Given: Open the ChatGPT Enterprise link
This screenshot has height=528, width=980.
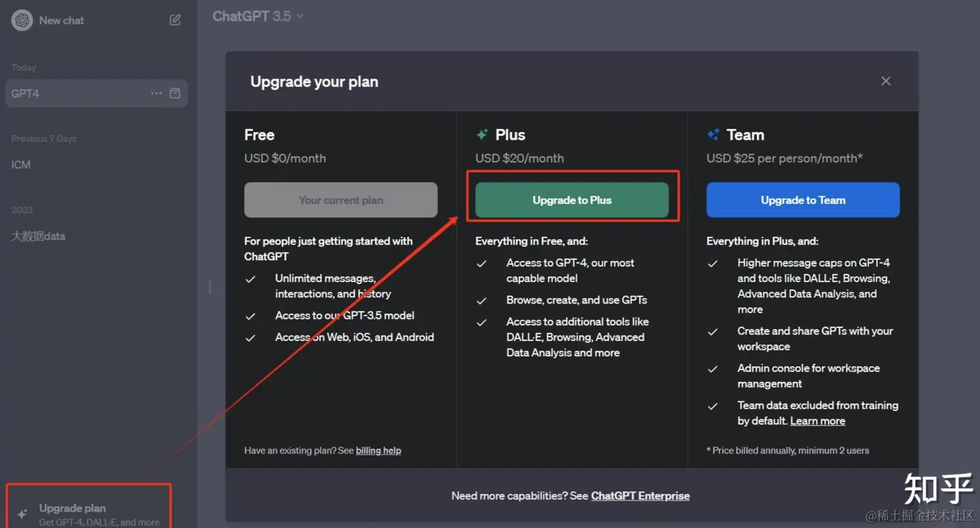Looking at the screenshot, I should click(640, 496).
